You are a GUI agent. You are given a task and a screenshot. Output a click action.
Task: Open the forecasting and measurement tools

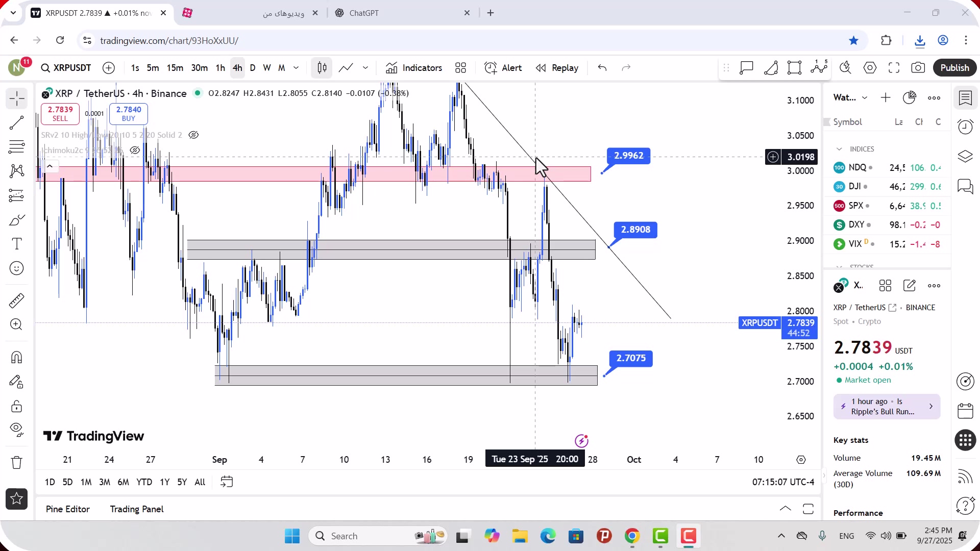pos(17,195)
